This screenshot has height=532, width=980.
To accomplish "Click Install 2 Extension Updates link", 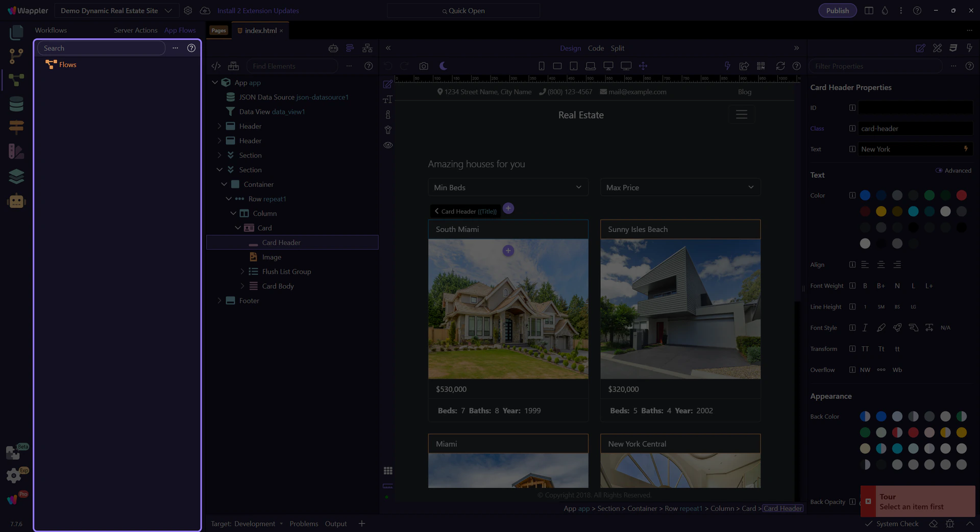I will click(x=258, y=11).
